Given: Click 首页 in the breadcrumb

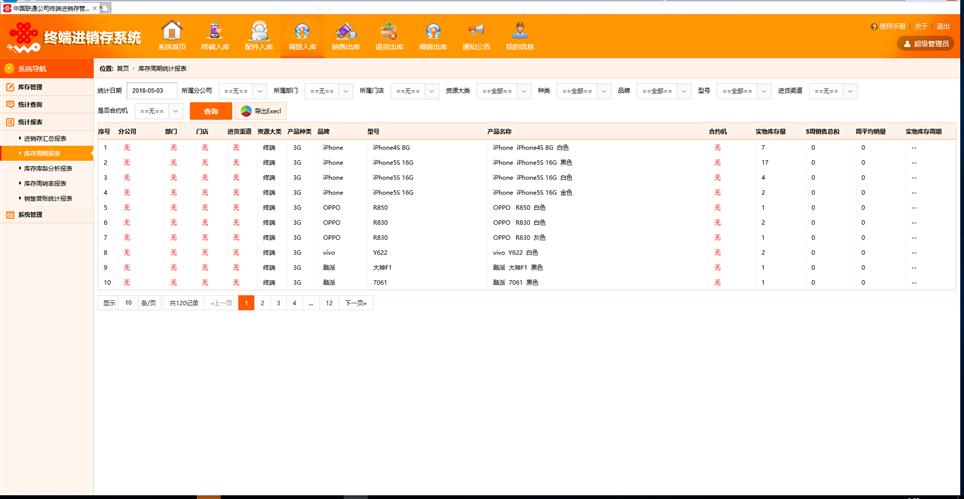Looking at the screenshot, I should 123,69.
